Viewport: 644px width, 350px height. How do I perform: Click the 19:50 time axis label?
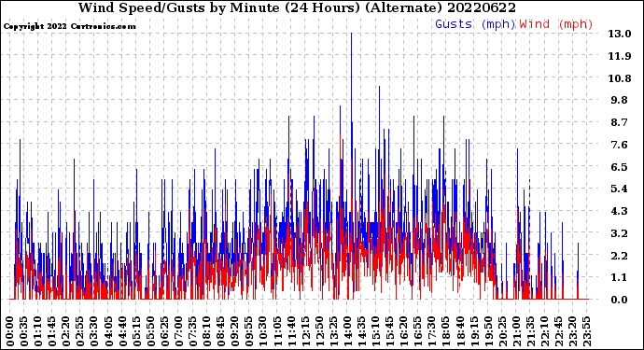click(x=488, y=331)
